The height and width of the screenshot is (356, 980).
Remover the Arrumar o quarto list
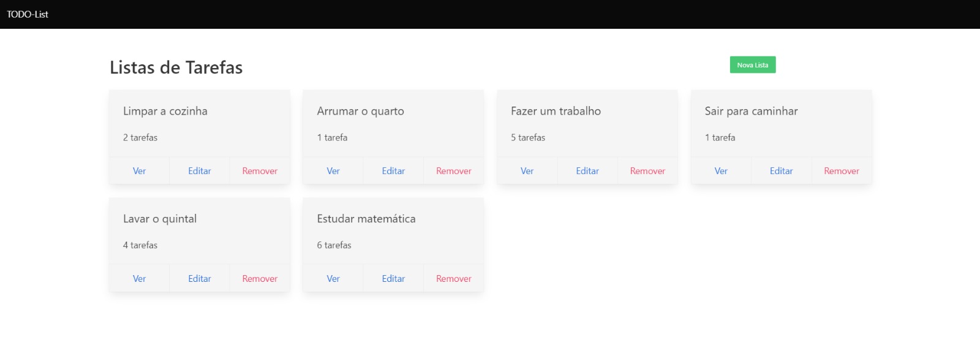point(453,170)
